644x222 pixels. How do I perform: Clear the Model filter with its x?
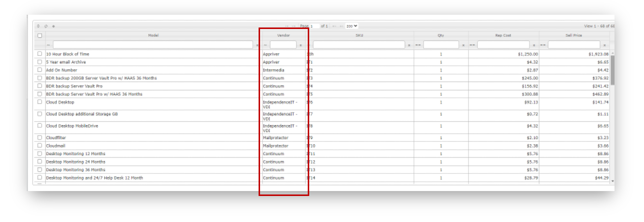(x=257, y=45)
